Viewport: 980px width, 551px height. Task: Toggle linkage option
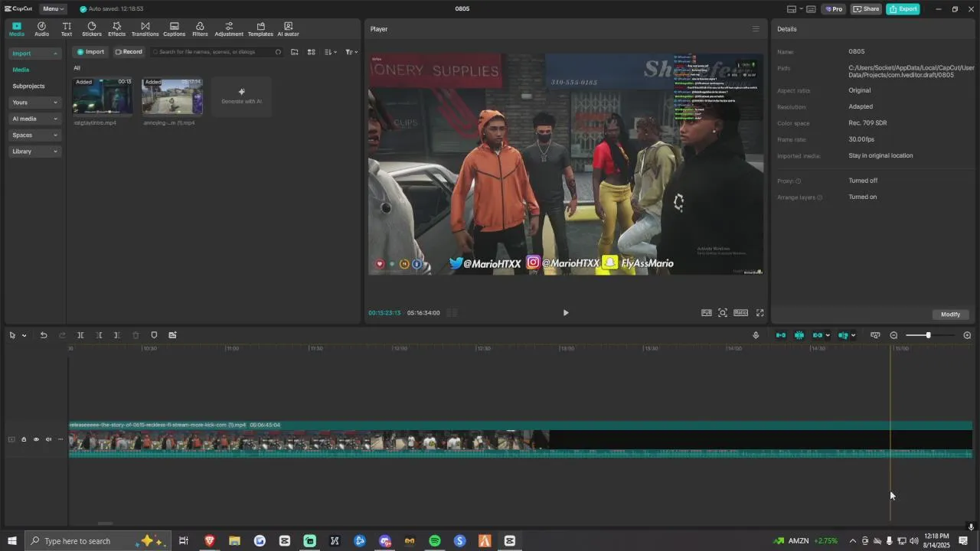[x=819, y=335]
